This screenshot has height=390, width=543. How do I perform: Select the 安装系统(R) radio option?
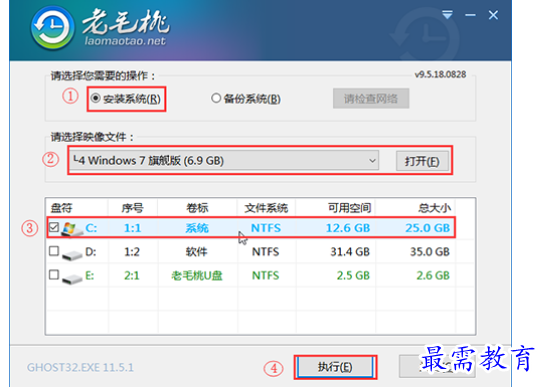[126, 99]
